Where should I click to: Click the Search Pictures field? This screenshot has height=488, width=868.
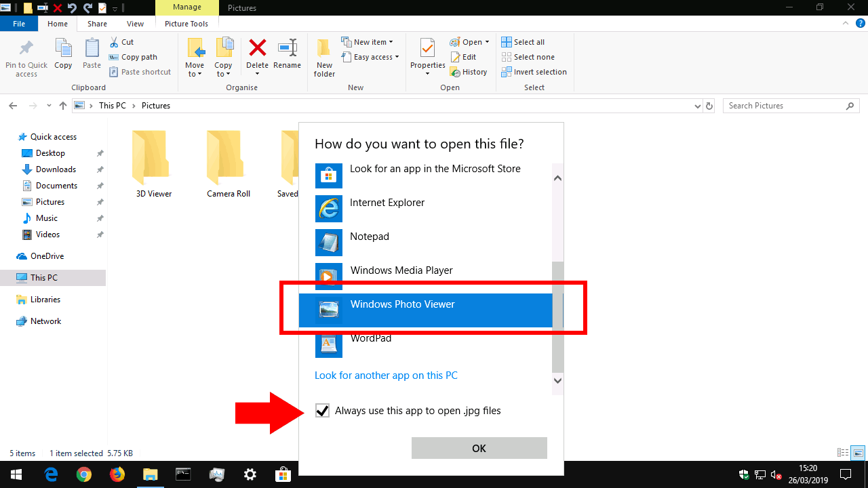pos(791,106)
